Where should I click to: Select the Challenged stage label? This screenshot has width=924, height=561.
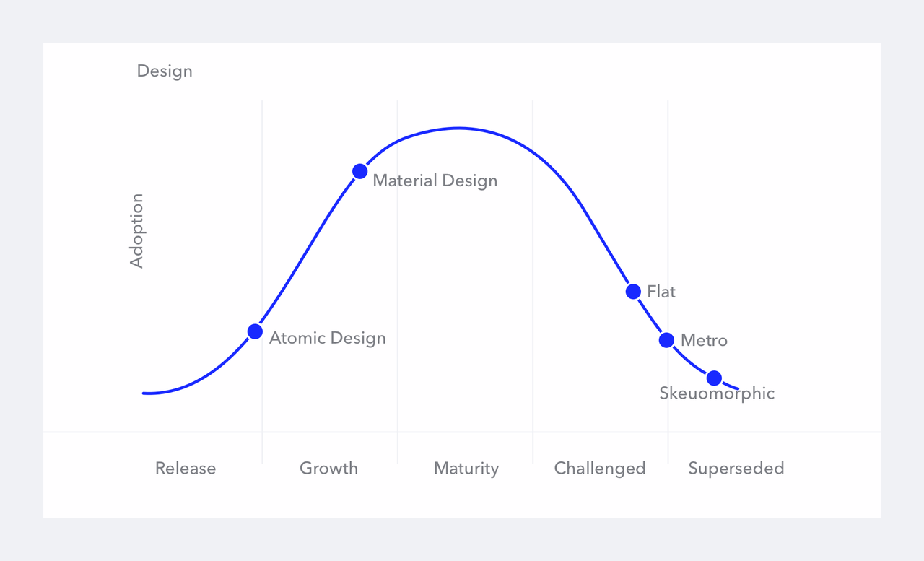point(600,469)
